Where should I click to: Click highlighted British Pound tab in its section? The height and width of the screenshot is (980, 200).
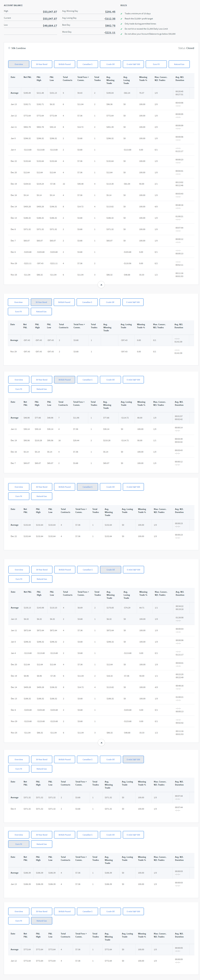(64, 380)
